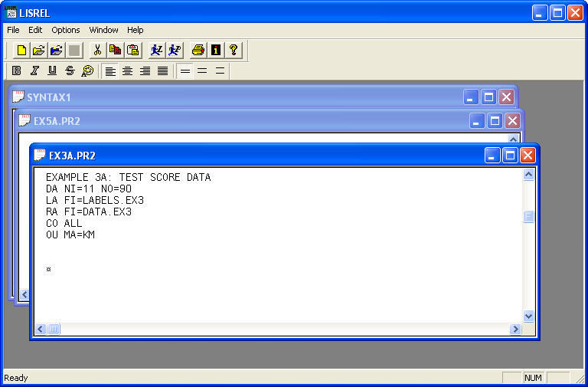The image size is (588, 387).
Task: Click the 'LA FI=LABELS.EX3' line
Action: [x=95, y=201]
